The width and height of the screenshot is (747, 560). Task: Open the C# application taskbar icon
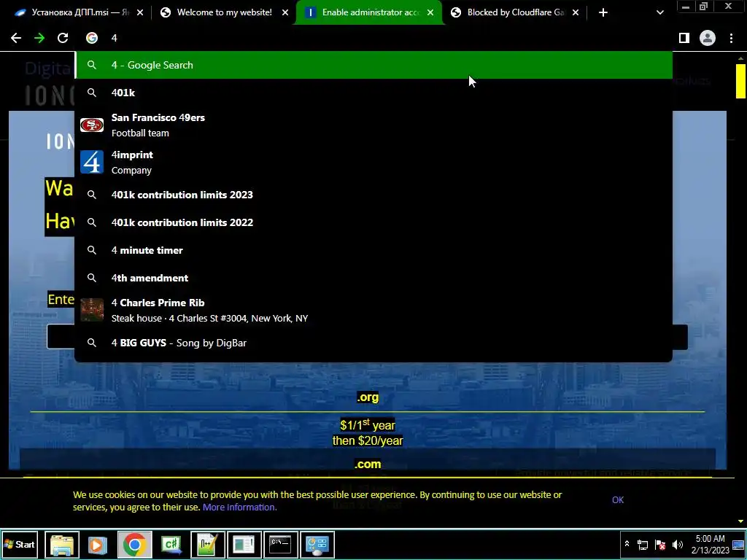click(171, 544)
